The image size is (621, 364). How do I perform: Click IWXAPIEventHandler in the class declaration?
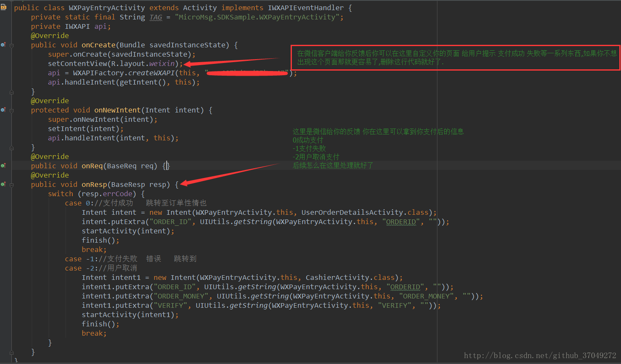pyautogui.click(x=305, y=8)
